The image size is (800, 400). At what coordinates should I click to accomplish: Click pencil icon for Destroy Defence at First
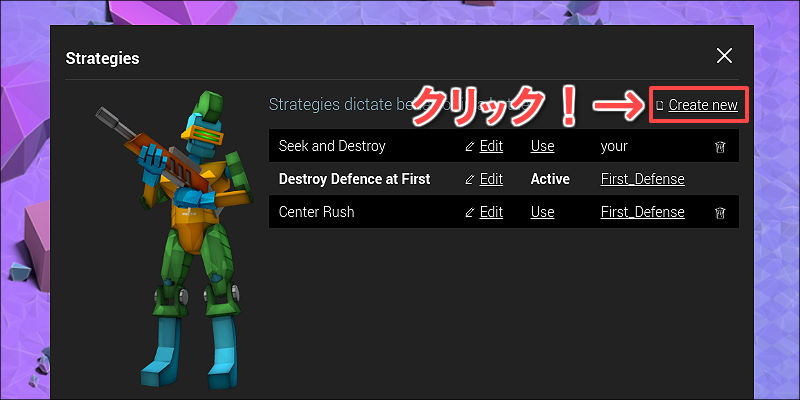click(x=470, y=180)
